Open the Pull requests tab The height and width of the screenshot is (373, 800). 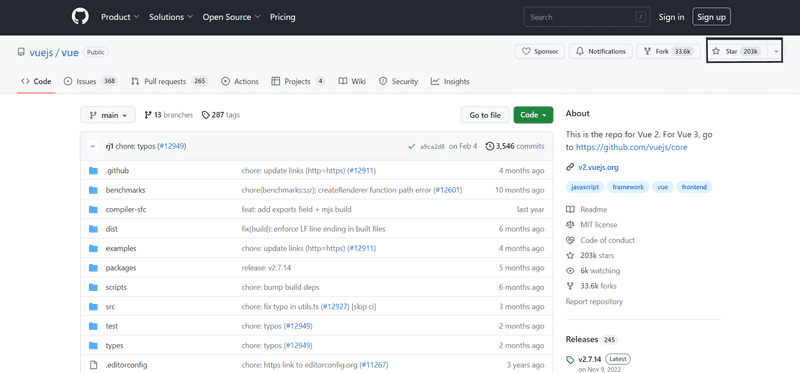tap(169, 81)
